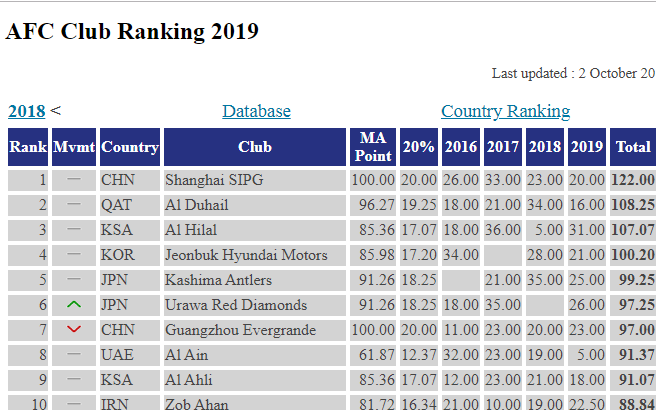Click the Club column header
This screenshot has height=410, width=656.
coord(255,147)
